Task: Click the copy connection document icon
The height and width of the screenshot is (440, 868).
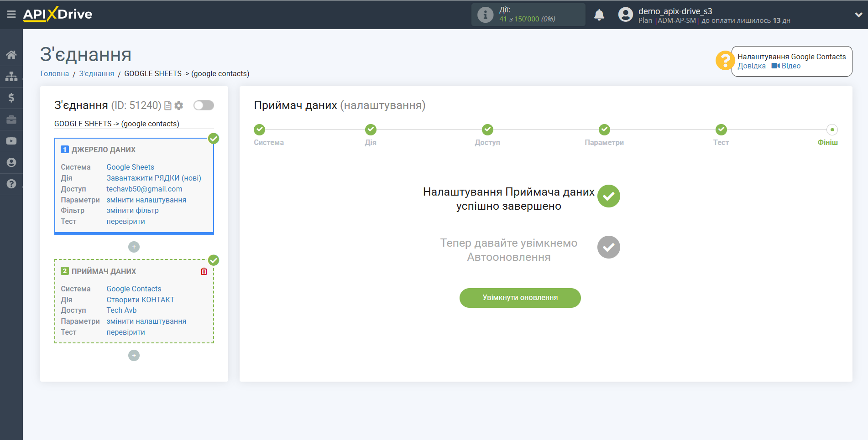Action: pyautogui.click(x=168, y=105)
